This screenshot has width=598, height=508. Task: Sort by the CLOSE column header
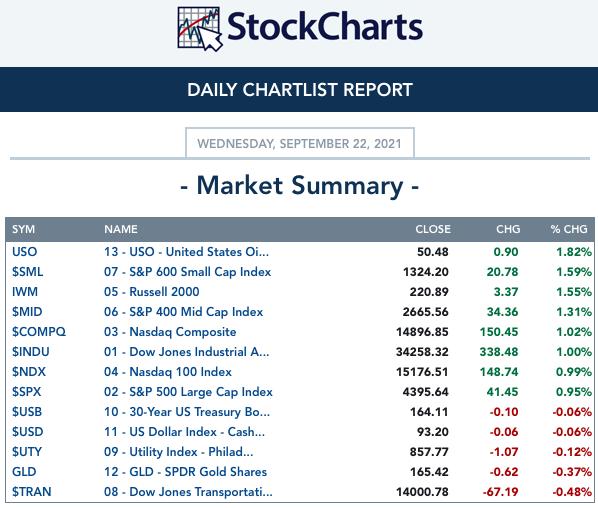pyautogui.click(x=433, y=229)
